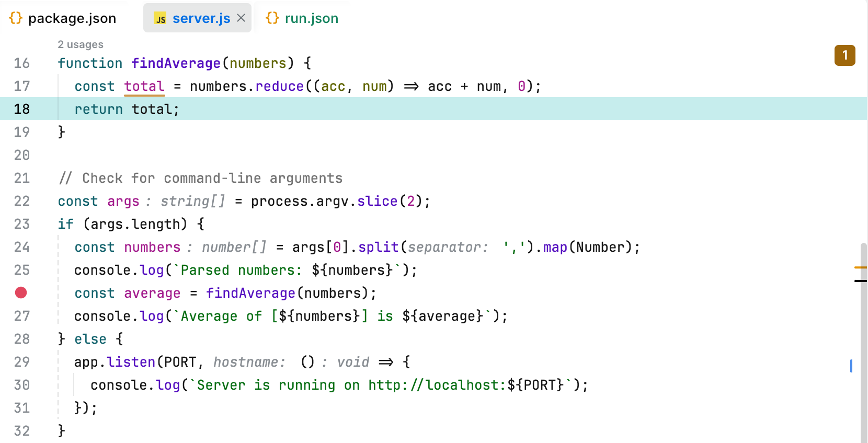Jump to the blue marker in the error stripe
This screenshot has height=443, width=868.
[851, 366]
